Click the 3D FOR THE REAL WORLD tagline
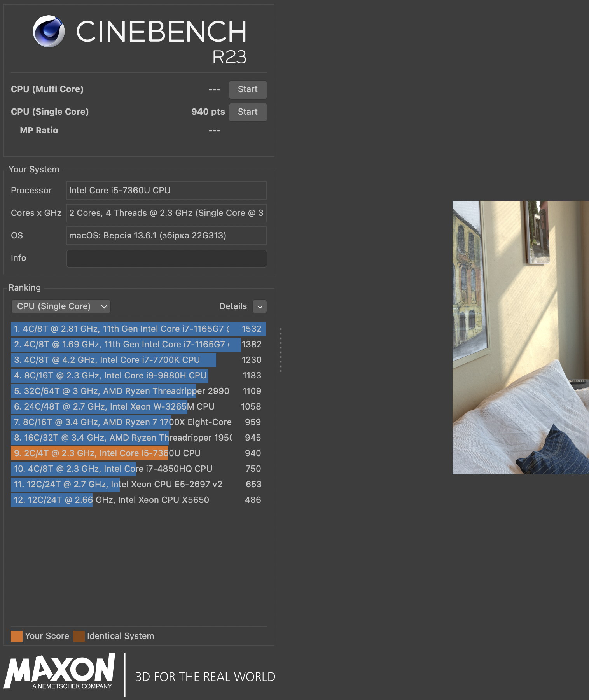The image size is (589, 700). coord(205,677)
